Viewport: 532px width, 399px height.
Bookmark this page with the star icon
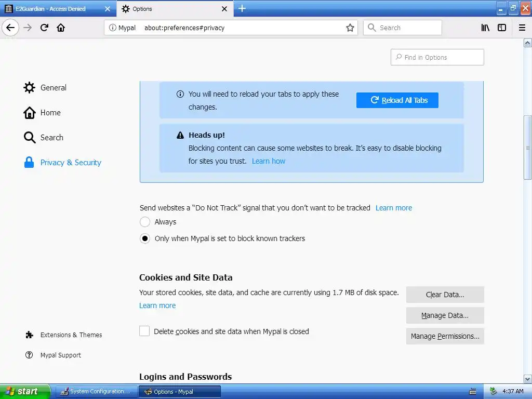tap(350, 28)
